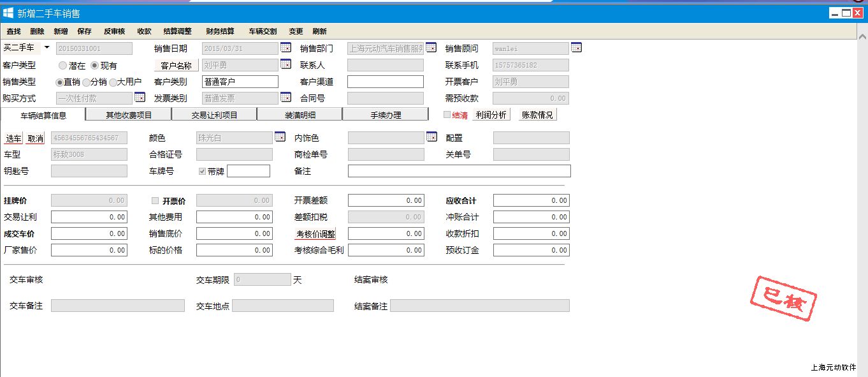This screenshot has width=868, height=377.
Task: Click into the 备注 text field
Action: 459,171
